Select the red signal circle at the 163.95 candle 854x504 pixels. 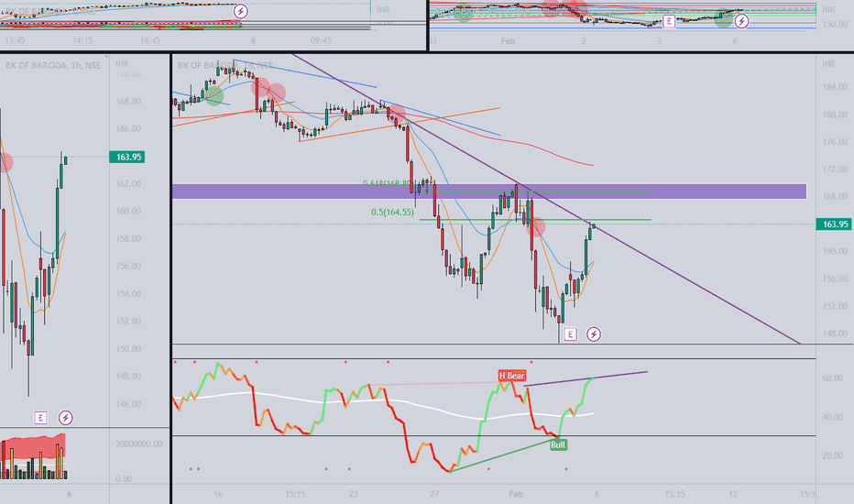point(536,226)
